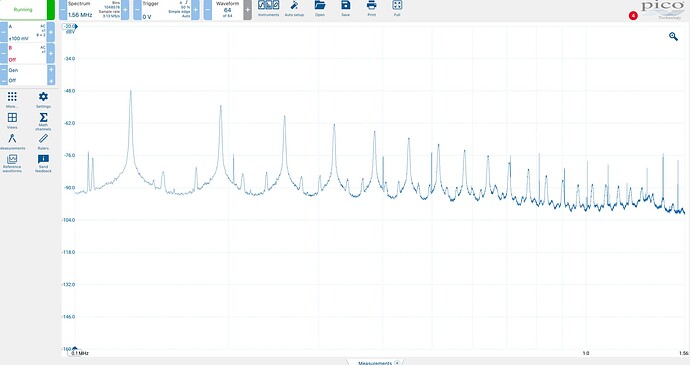Click the Gen upper plus button

pos(51,70)
